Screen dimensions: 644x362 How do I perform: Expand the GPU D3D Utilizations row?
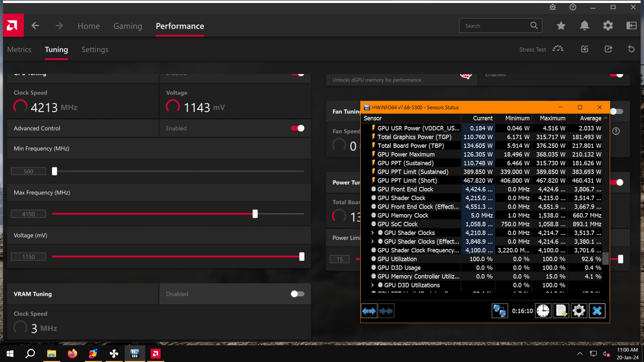click(373, 285)
